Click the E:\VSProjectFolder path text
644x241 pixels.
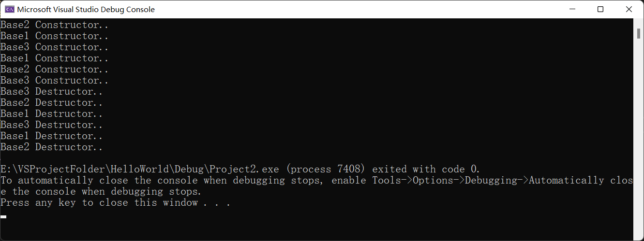pos(52,169)
